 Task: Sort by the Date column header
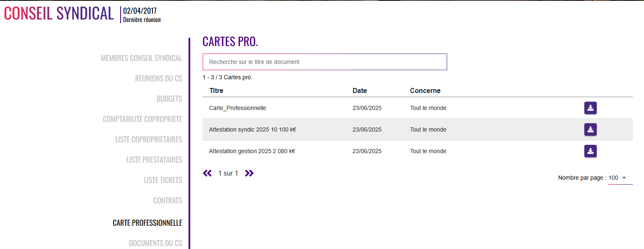pyautogui.click(x=359, y=90)
